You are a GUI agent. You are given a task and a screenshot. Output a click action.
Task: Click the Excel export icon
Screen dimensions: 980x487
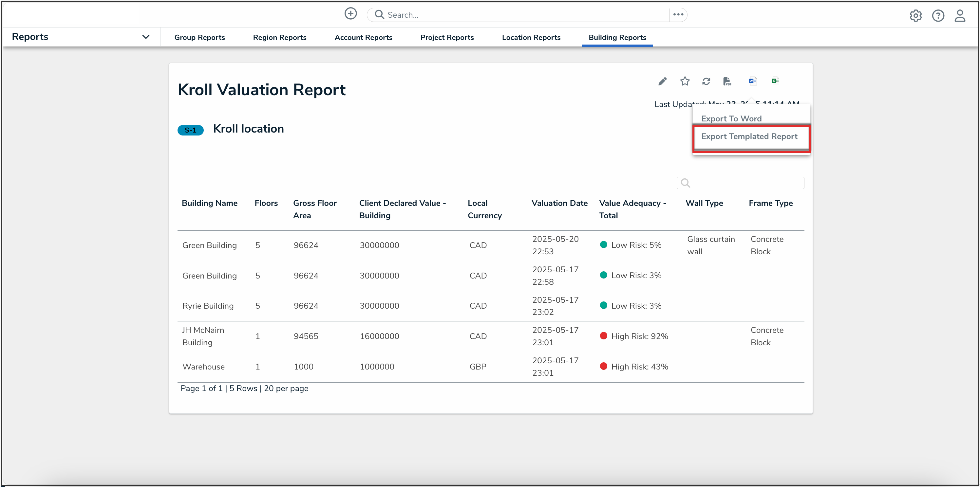pos(775,81)
